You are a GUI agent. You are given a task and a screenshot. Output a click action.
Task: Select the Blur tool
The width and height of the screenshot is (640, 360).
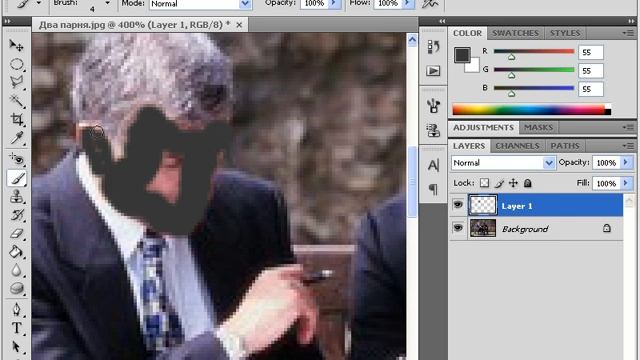16,270
